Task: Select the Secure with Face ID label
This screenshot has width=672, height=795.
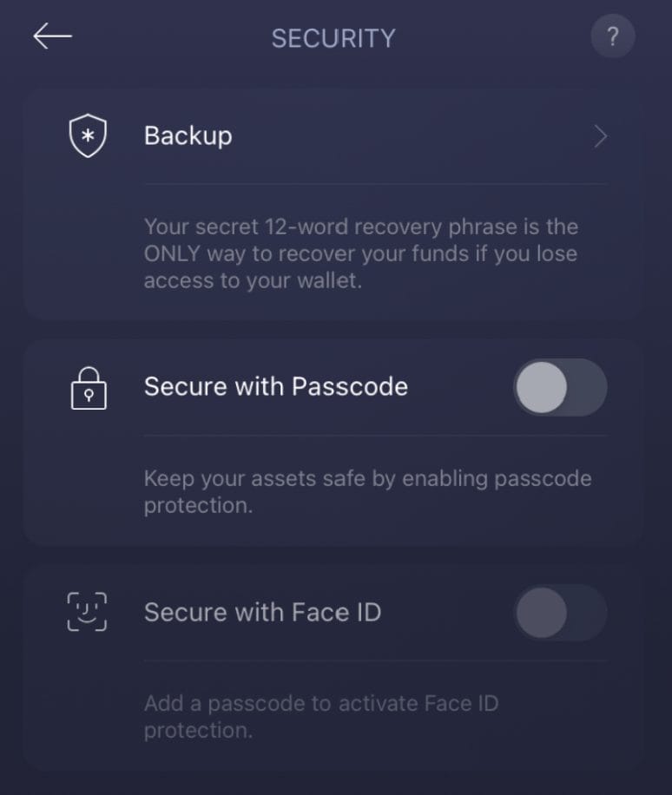Action: [x=263, y=612]
